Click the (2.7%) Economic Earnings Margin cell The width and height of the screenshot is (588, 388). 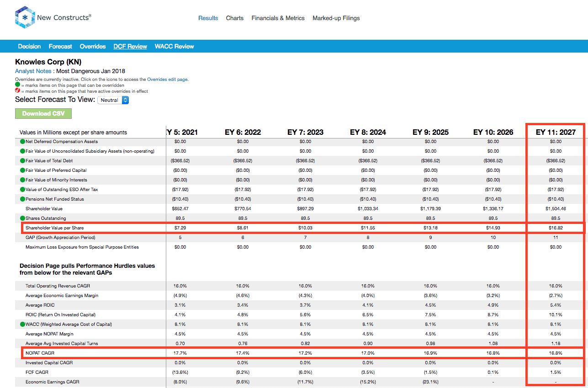click(x=556, y=296)
